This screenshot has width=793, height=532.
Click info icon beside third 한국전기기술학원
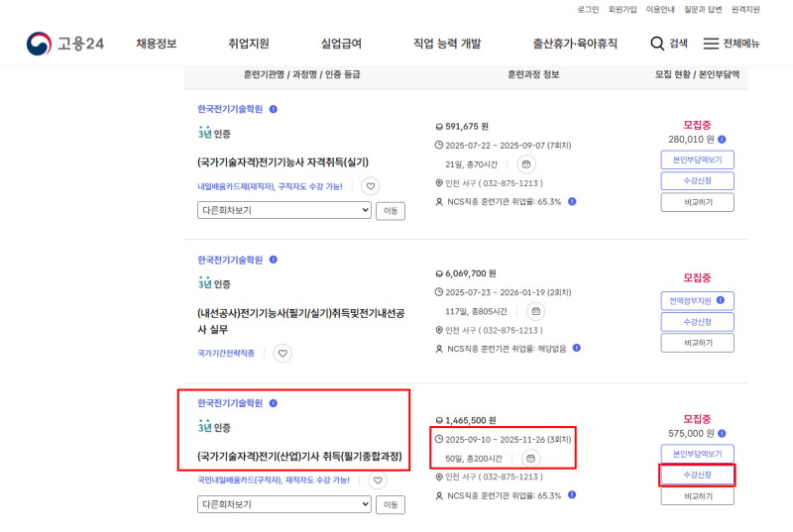point(274,403)
